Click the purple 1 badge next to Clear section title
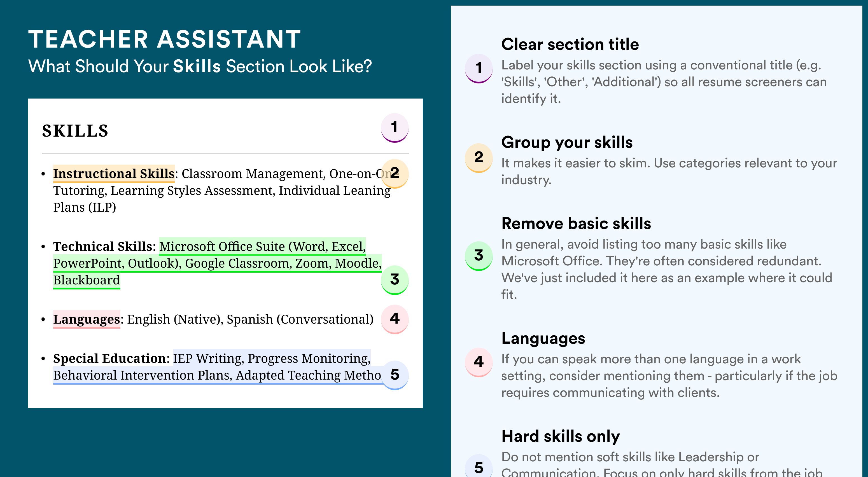This screenshot has height=477, width=868. point(479,68)
